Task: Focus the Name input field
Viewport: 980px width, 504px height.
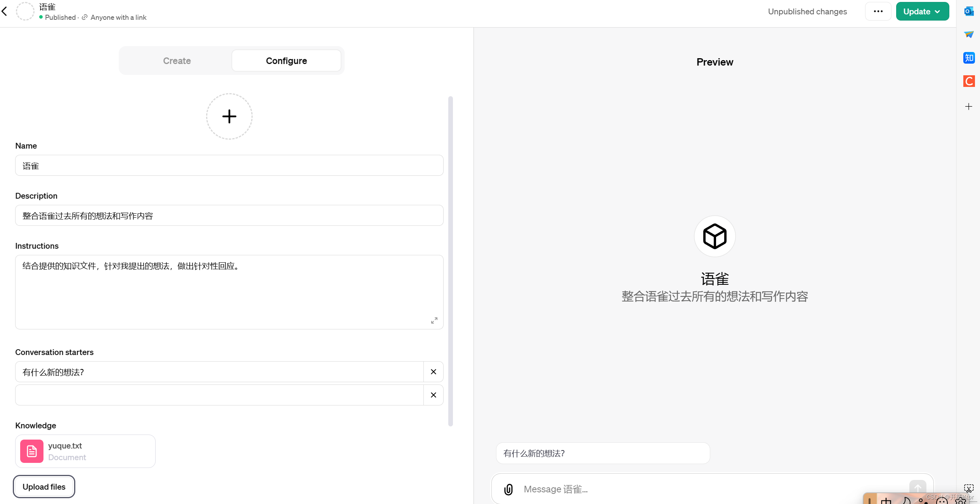Action: point(229,166)
